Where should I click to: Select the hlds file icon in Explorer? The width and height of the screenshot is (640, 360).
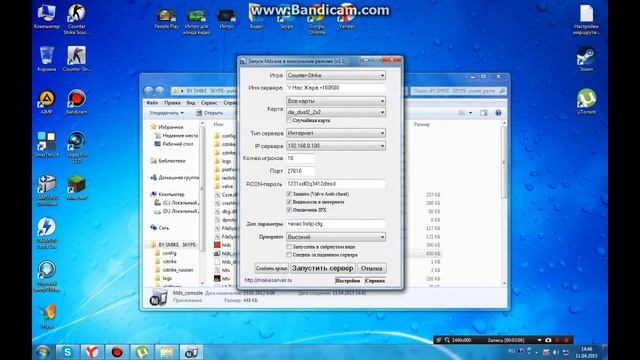click(217, 245)
